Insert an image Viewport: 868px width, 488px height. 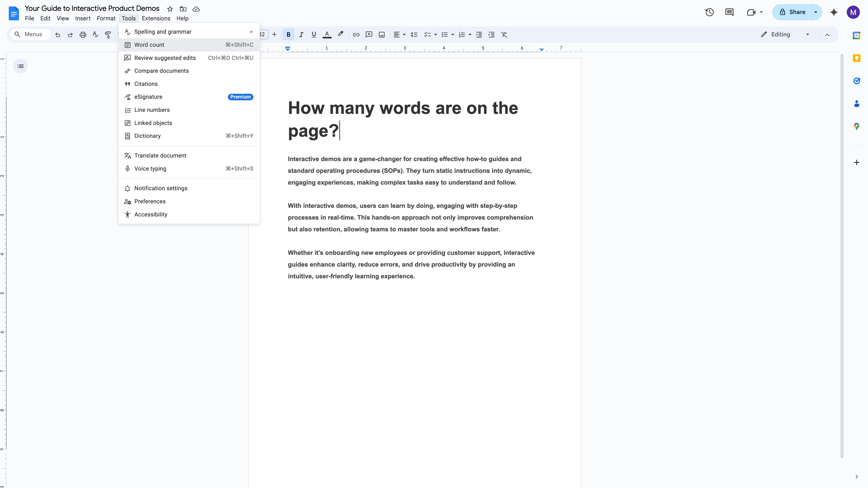(x=382, y=35)
